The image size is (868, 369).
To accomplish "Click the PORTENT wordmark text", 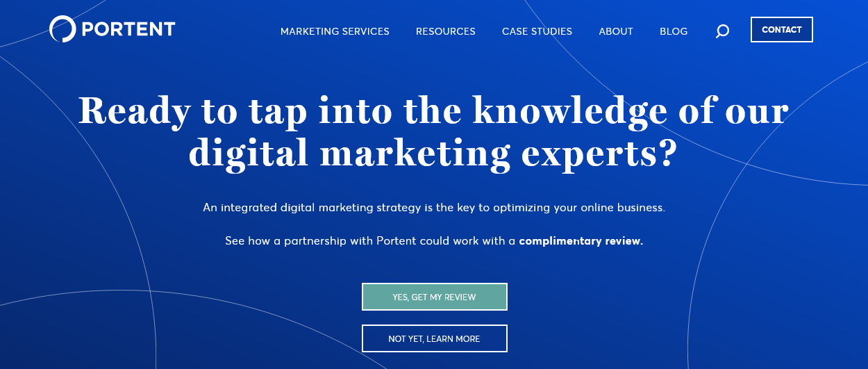I will [128, 30].
